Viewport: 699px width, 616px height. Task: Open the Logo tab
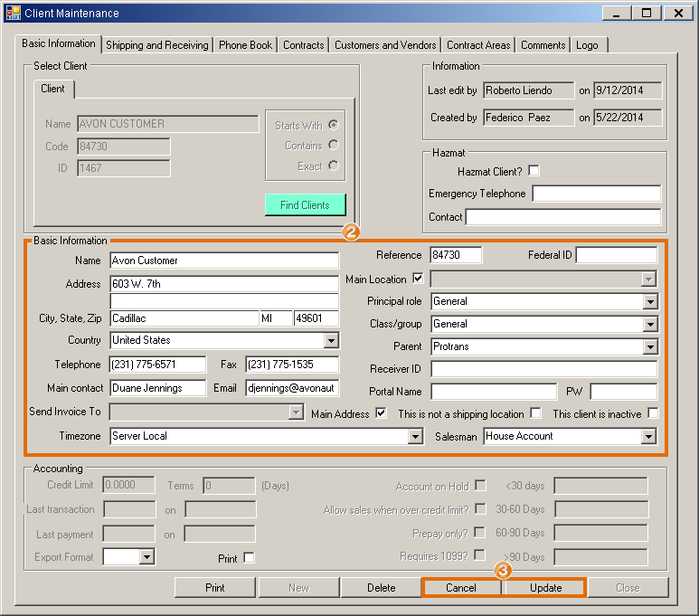coord(588,45)
